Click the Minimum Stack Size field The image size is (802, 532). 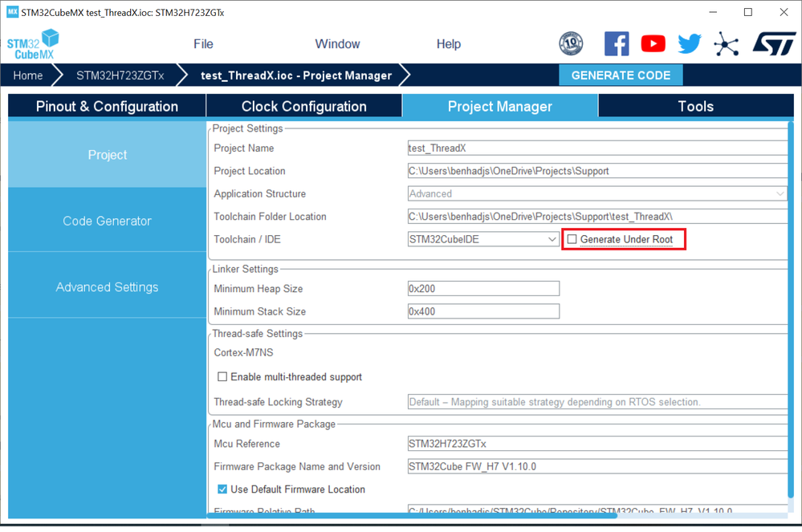coord(483,311)
